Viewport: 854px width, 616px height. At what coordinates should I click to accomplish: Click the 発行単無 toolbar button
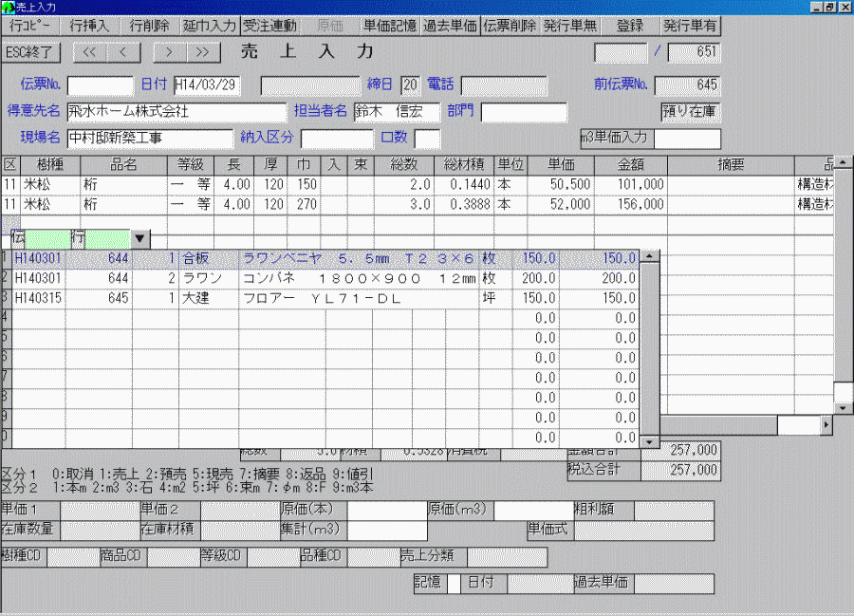click(x=569, y=26)
